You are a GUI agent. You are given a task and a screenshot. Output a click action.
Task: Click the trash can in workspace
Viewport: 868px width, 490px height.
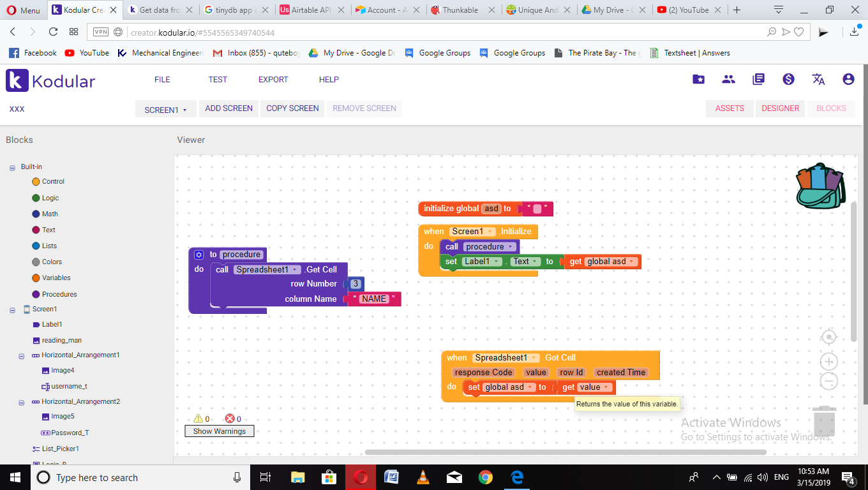pos(824,420)
